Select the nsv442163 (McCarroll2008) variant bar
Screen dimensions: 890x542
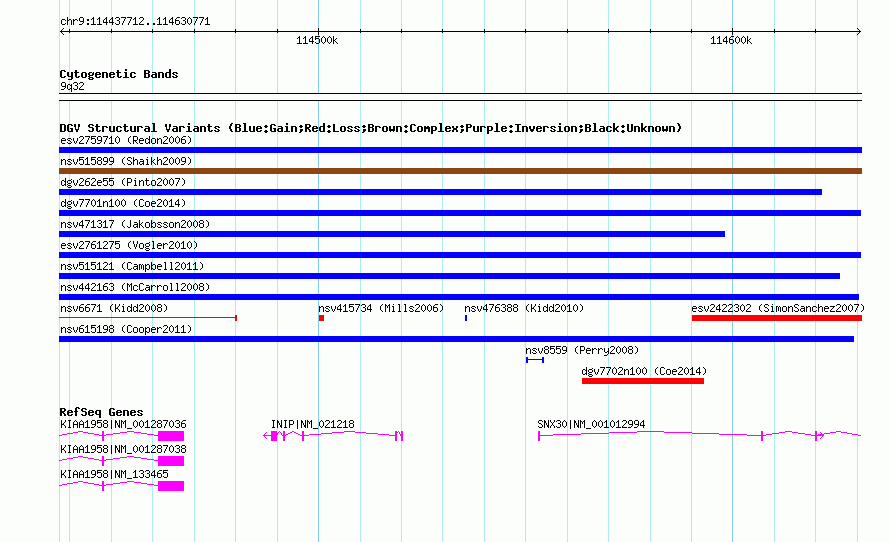(459, 297)
